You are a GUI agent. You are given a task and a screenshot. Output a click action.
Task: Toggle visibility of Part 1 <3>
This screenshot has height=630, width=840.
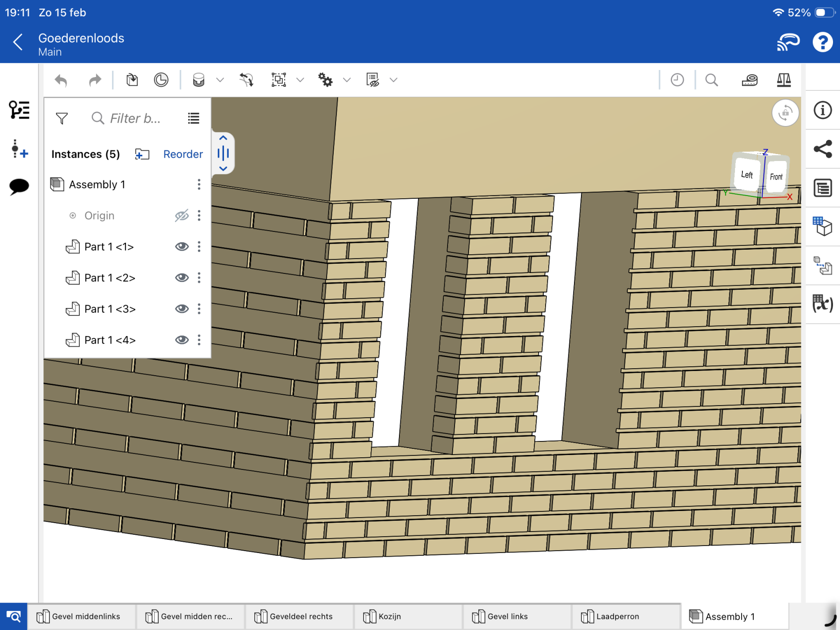[x=182, y=308]
